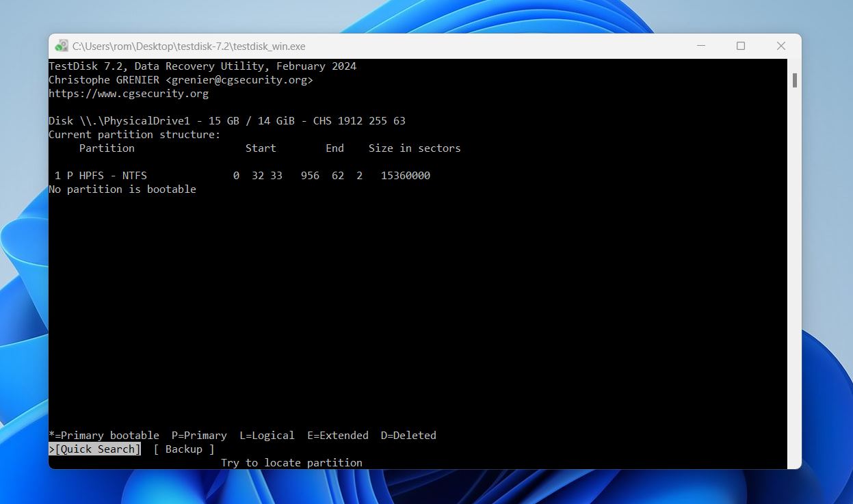Minimize the TestDisk console window
Image resolution: width=853 pixels, height=504 pixels.
(x=701, y=46)
